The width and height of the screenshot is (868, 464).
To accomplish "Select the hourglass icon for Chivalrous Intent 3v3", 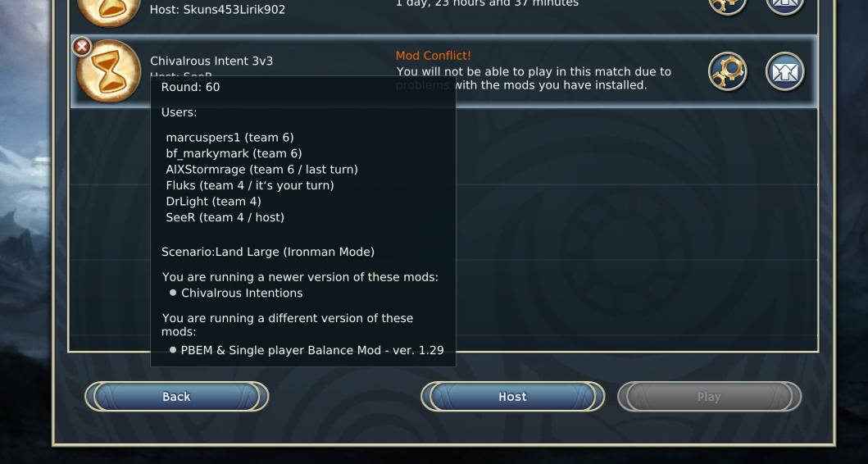I will coord(108,71).
